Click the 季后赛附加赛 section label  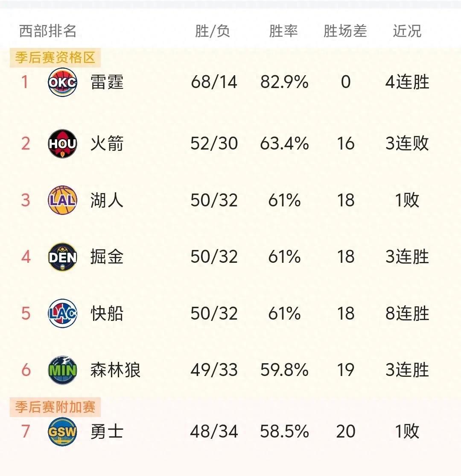tap(55, 407)
